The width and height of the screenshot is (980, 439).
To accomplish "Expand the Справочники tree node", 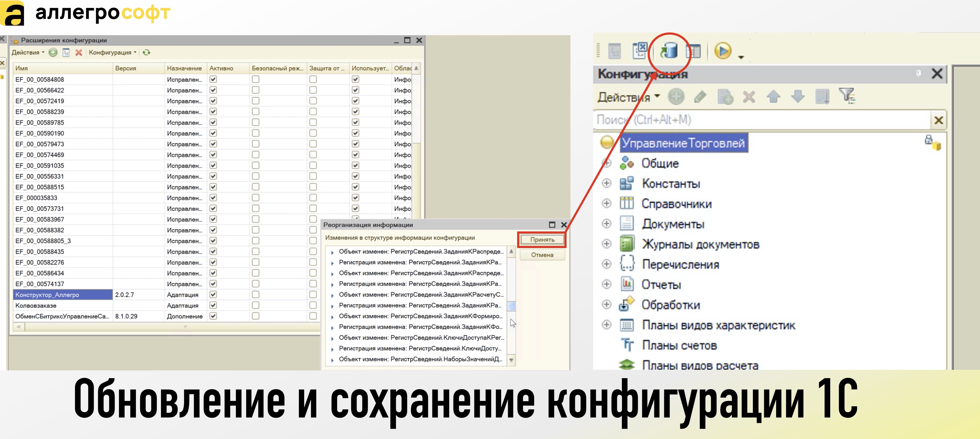I will pyautogui.click(x=606, y=203).
